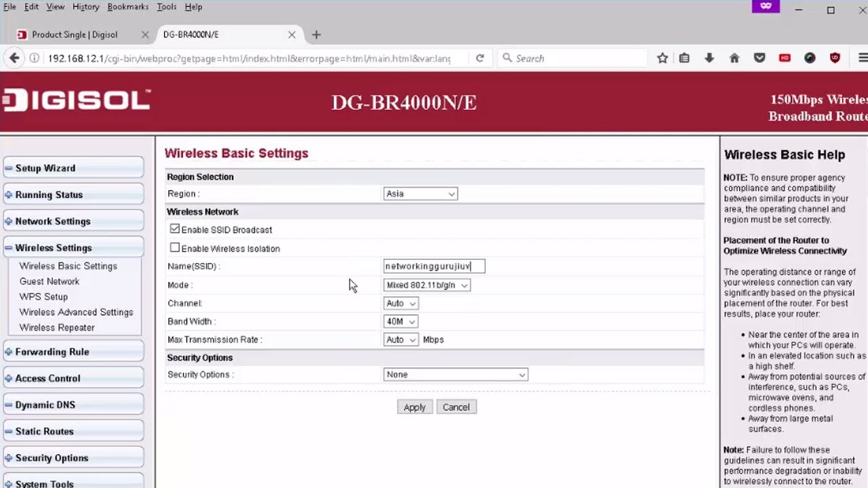Collapse the Wireless Settings menu section
The width and height of the screenshot is (868, 488).
pyautogui.click(x=73, y=247)
